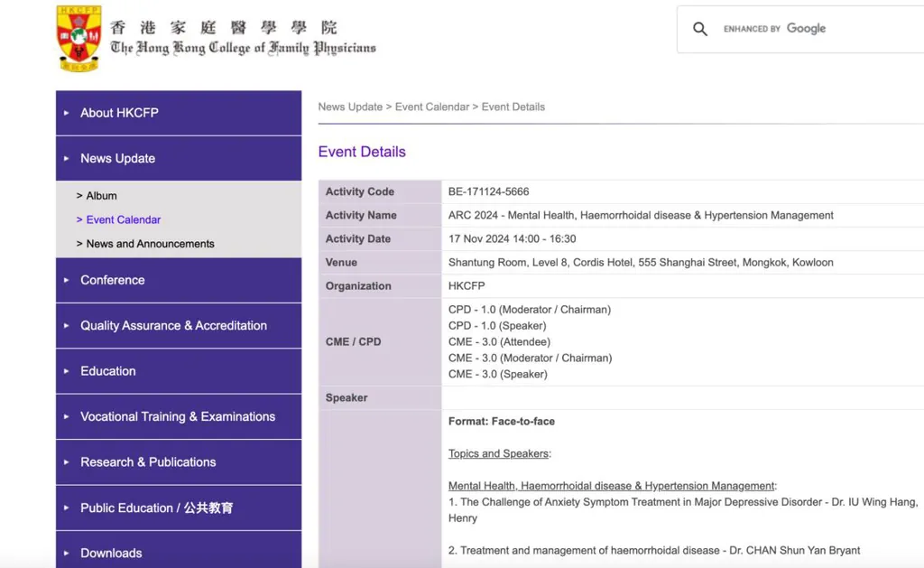The width and height of the screenshot is (924, 568).
Task: Click Format: Face-to-face text
Action: tap(502, 421)
